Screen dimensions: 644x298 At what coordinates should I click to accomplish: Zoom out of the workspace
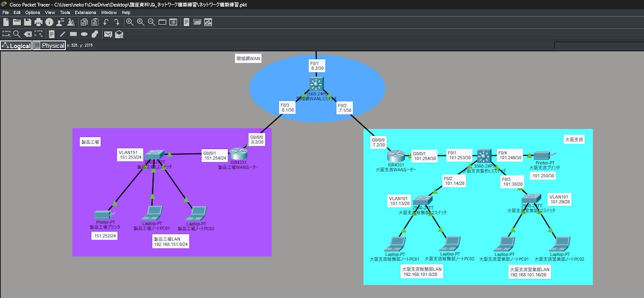coord(151,22)
